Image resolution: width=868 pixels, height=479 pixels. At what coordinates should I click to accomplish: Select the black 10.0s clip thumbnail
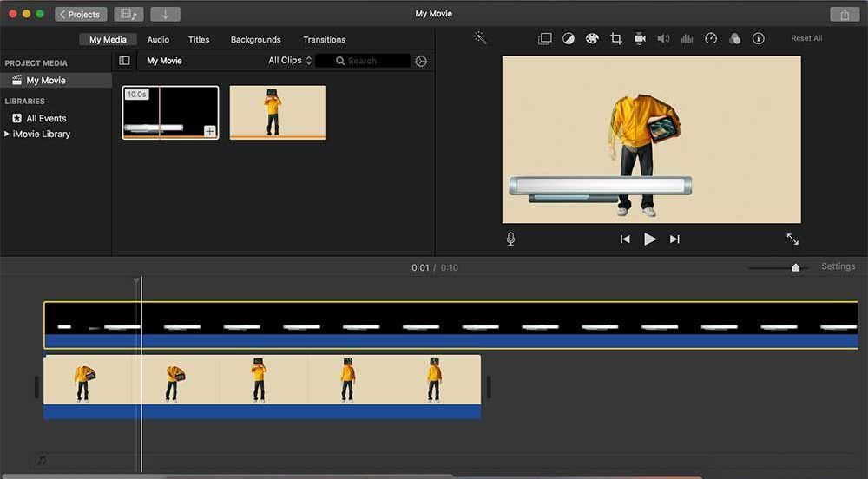[170, 112]
